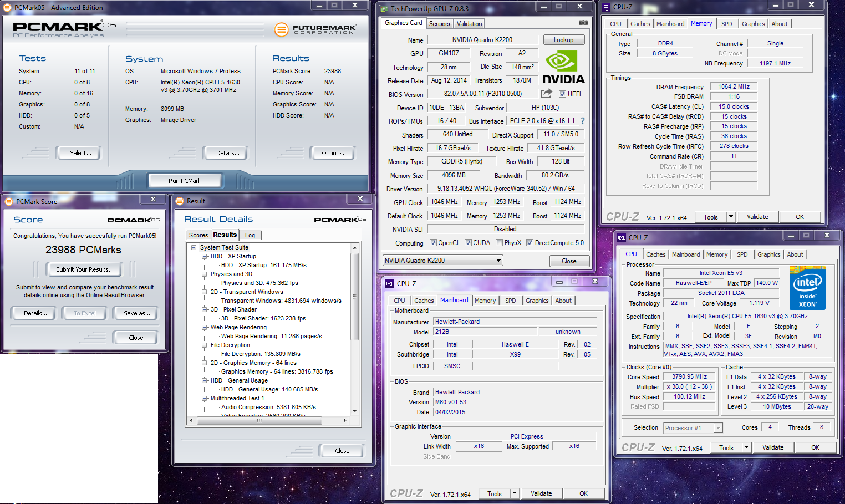
Task: Open the Validation tab in GPU-Z
Action: pos(469,24)
